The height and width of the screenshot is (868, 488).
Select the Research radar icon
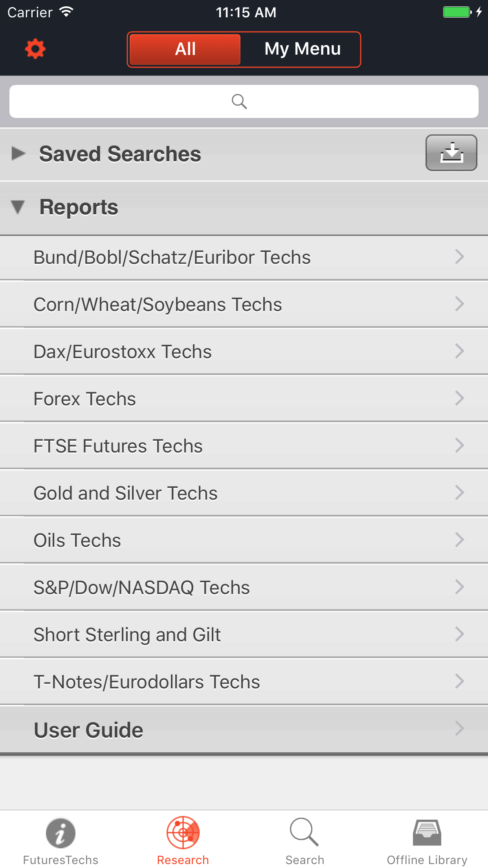coord(183,832)
